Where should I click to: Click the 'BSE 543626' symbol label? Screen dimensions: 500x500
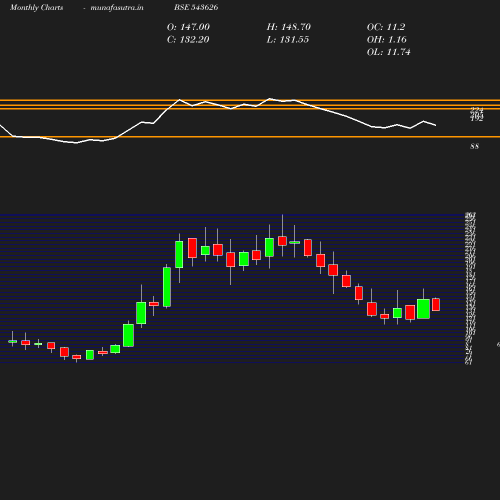tap(196, 7)
